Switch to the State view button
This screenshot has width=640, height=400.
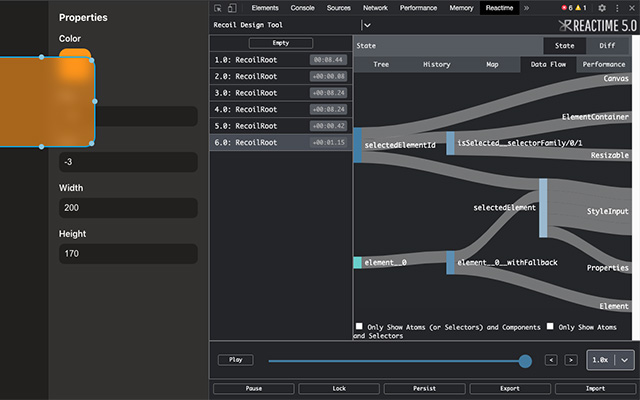point(564,46)
